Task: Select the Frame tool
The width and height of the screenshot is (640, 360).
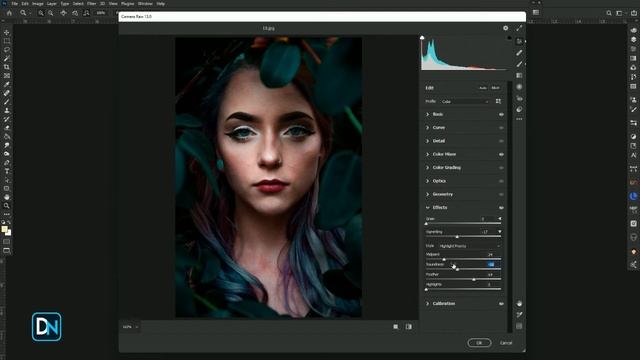Action: 7,76
